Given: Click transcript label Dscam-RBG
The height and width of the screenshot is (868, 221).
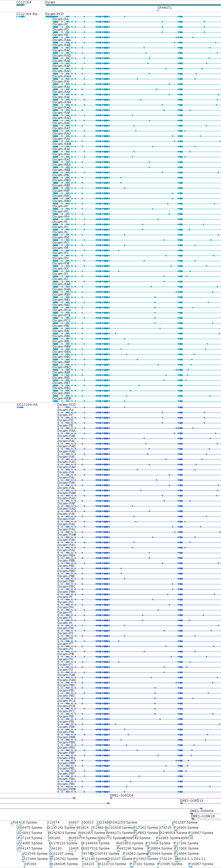Looking at the screenshot, I should click(x=62, y=196).
